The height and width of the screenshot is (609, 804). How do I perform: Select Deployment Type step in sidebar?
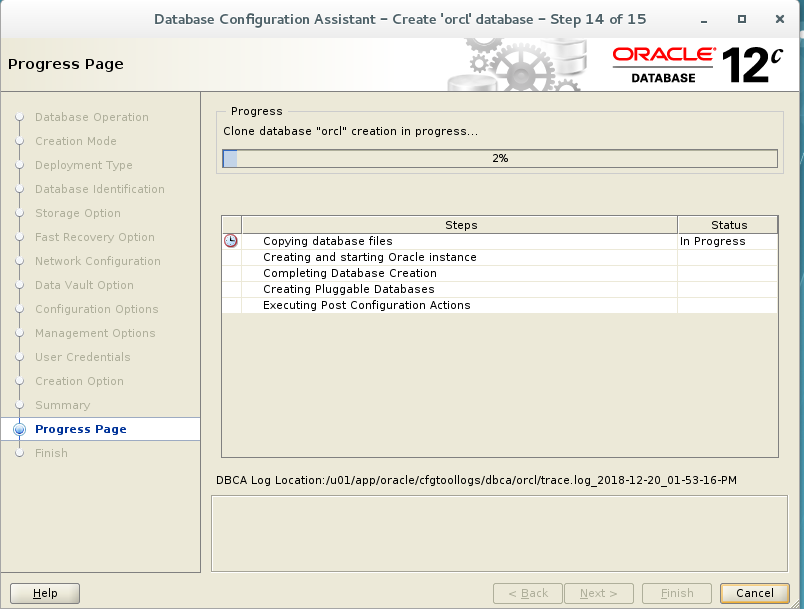[x=84, y=165]
